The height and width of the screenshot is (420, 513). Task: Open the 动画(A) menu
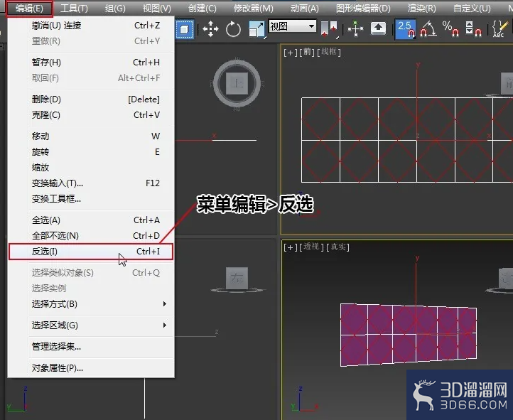[305, 9]
